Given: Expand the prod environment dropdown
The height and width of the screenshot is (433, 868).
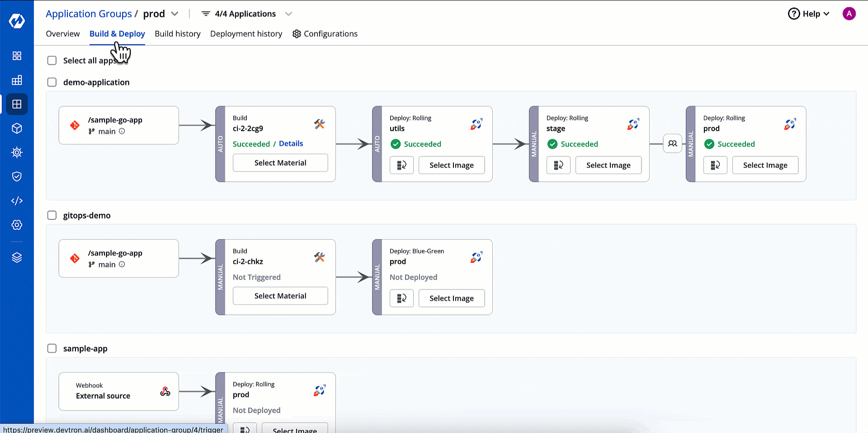Looking at the screenshot, I should (x=175, y=14).
